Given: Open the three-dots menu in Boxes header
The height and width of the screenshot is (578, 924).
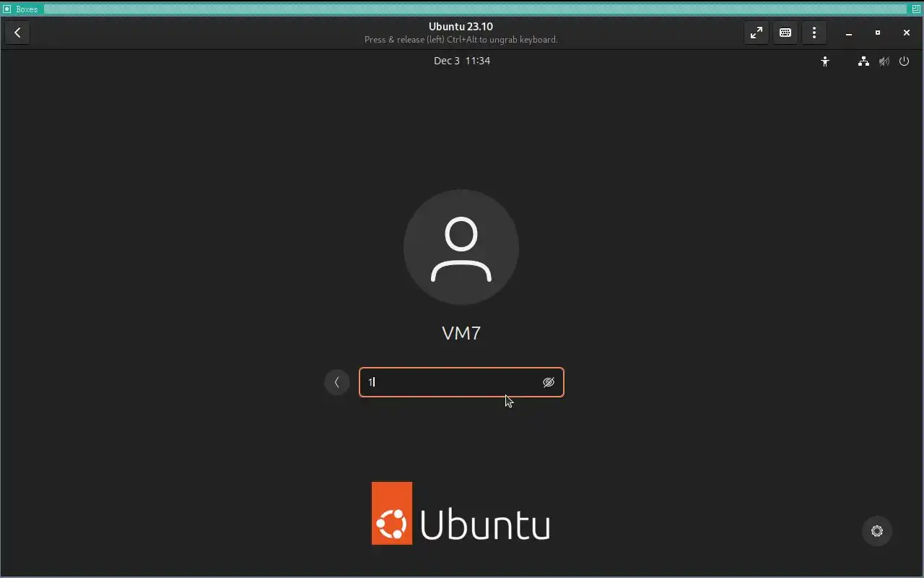Looking at the screenshot, I should pos(814,33).
